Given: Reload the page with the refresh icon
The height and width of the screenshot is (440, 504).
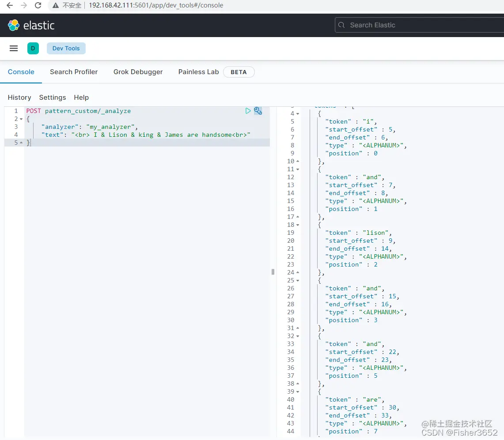Looking at the screenshot, I should [x=38, y=5].
